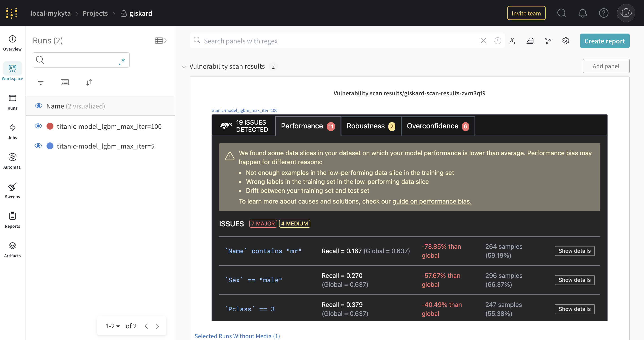This screenshot has width=644, height=340.
Task: Switch to the Robustness tab
Action: pos(371,126)
